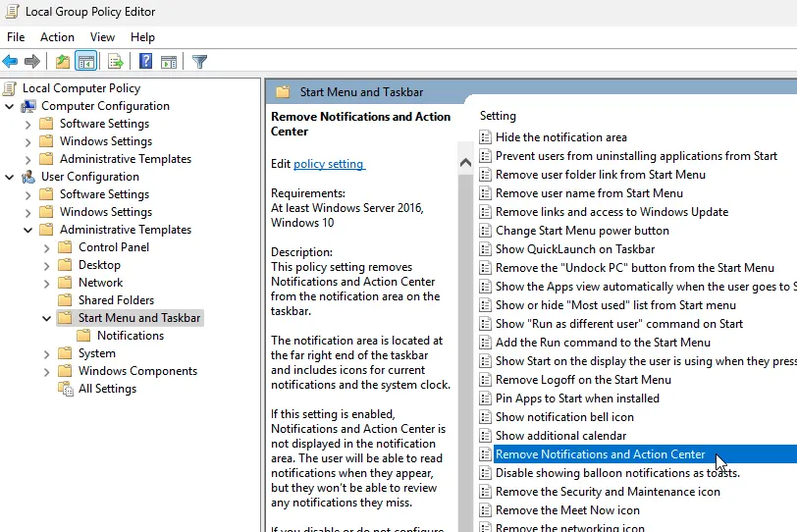
Task: Select the Notifications folder in the tree
Action: pos(131,336)
